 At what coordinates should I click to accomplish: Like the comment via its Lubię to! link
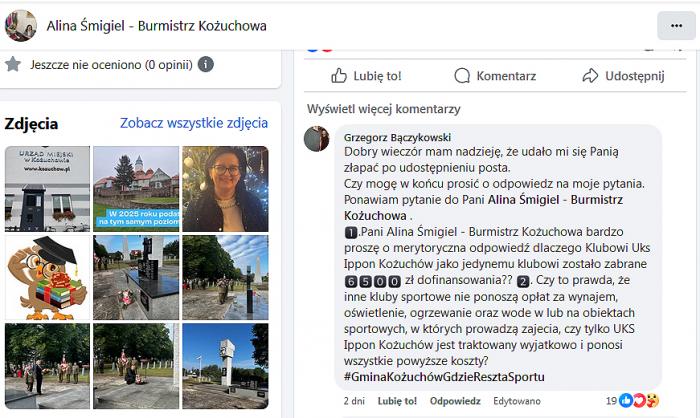tap(397, 401)
